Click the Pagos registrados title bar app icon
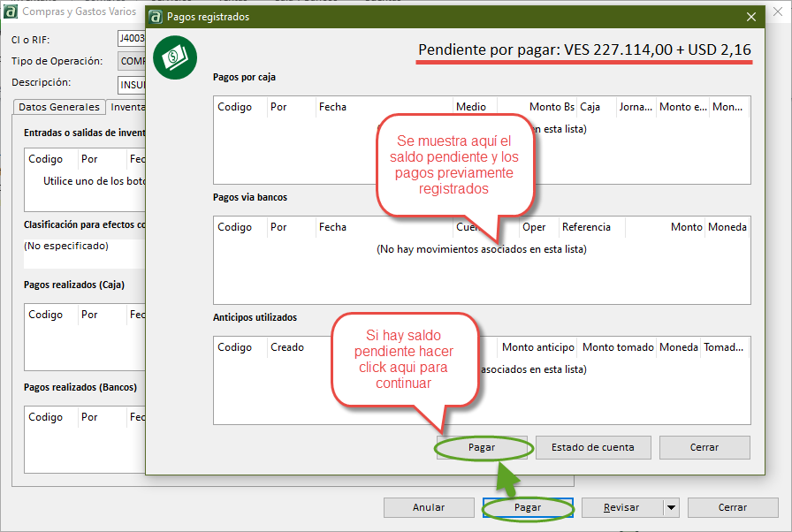The image size is (792, 532). point(156,17)
